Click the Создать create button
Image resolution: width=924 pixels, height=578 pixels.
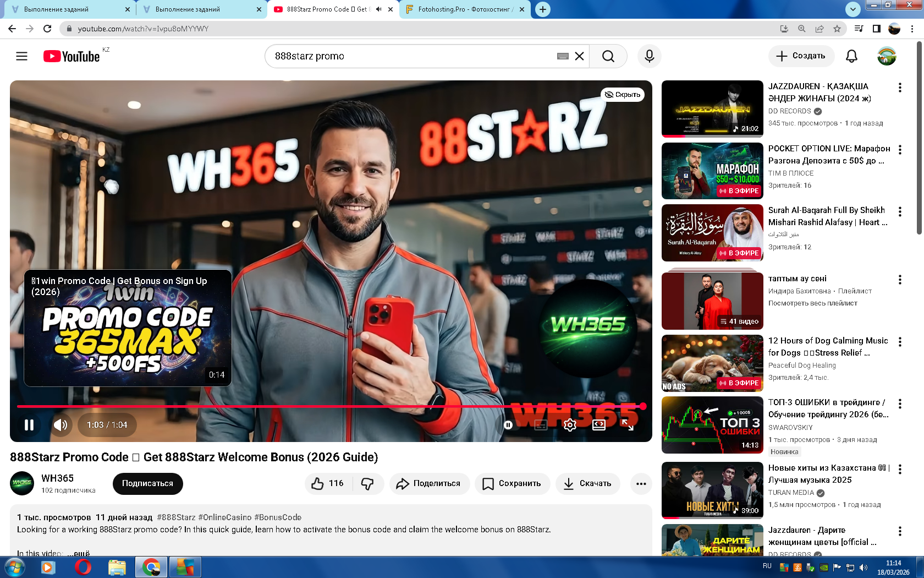[x=801, y=56]
